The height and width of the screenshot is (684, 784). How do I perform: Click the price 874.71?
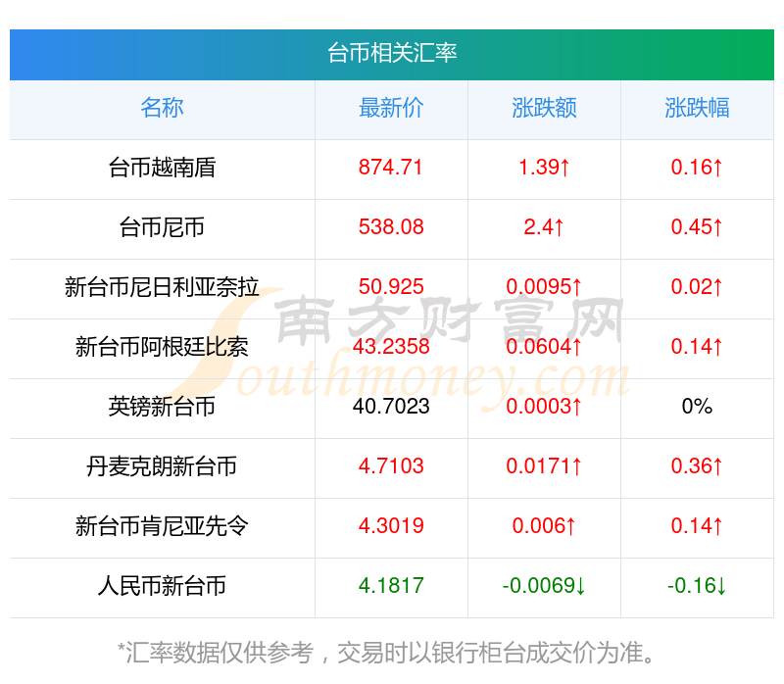coord(391,168)
